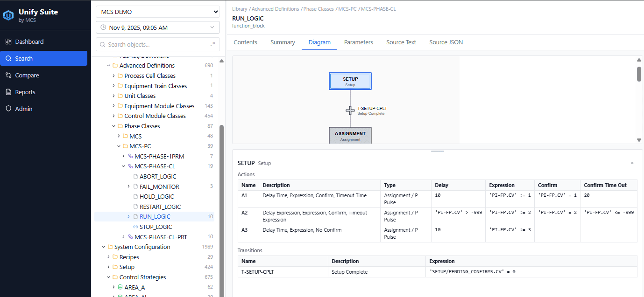The width and height of the screenshot is (644, 297).
Task: Click Phase Classes breadcrumb link
Action: (x=318, y=9)
